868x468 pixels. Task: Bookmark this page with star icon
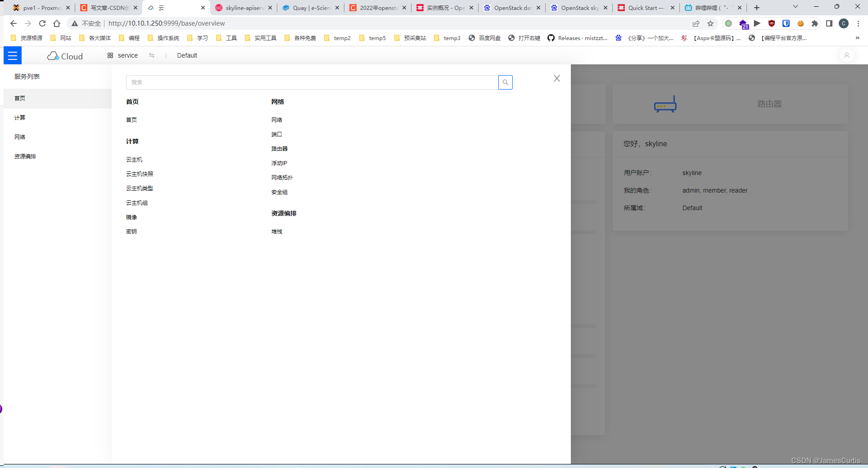pos(710,23)
